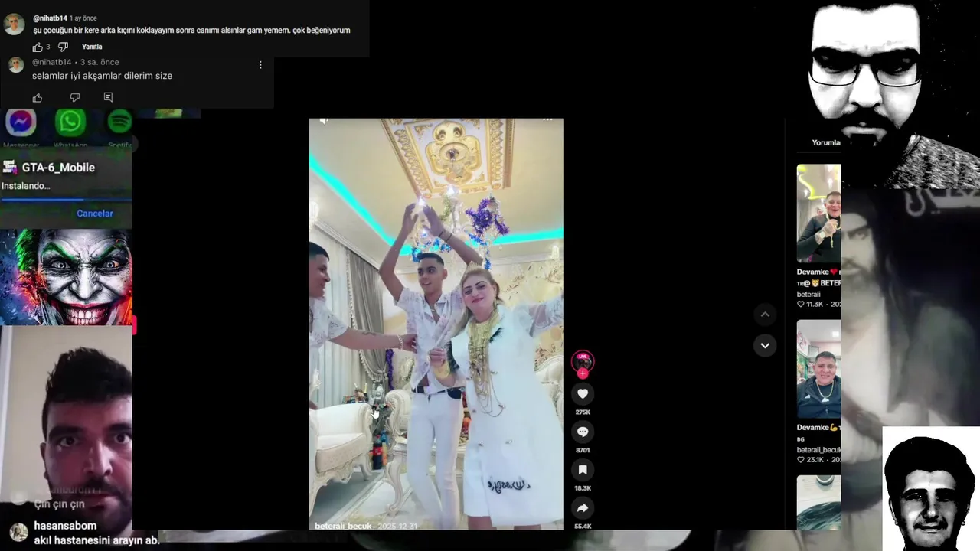Screen dimensions: 980x551
Task: Click reply icon under the selamlar comment
Action: 108,97
